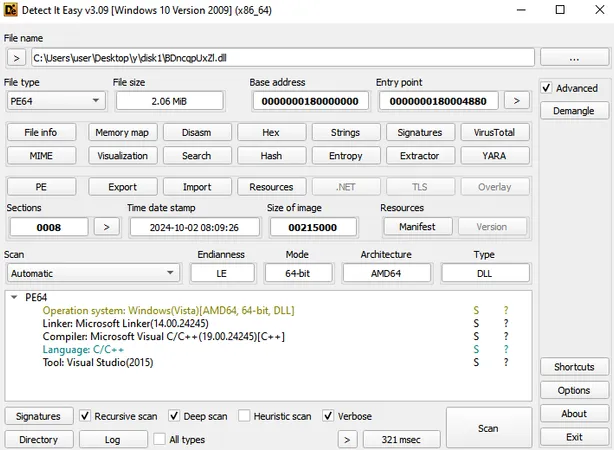Screen dimensions: 614x450
Task: Open the Entropy view
Action: 346,155
